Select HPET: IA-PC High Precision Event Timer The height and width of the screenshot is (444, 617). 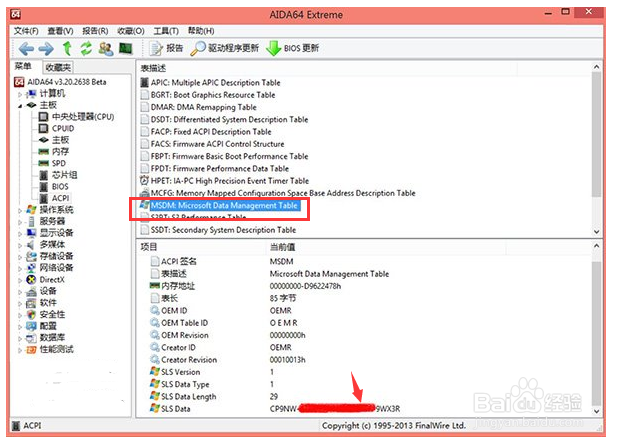point(225,181)
